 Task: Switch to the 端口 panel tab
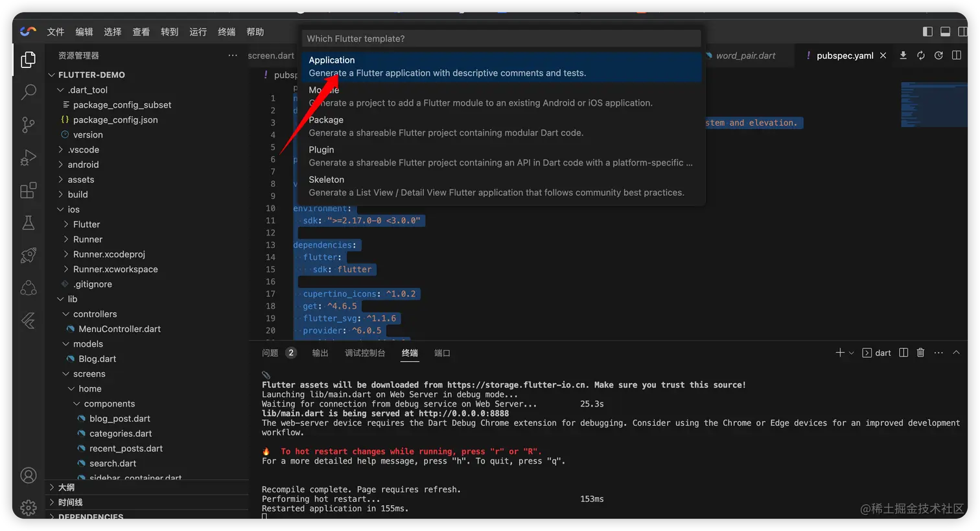coord(442,353)
